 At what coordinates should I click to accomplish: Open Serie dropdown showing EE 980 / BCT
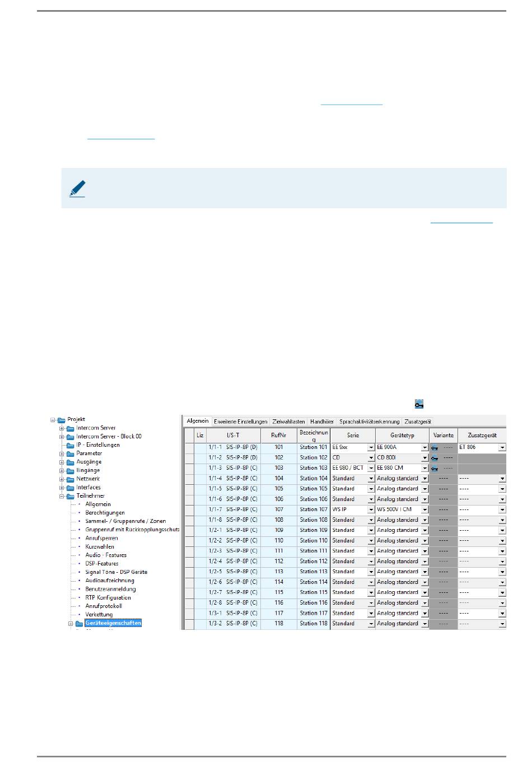(371, 468)
